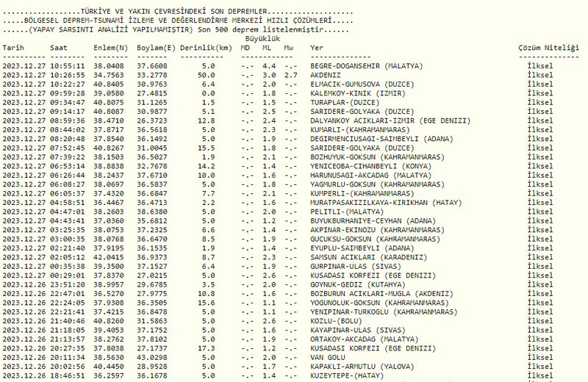Click the 'Saat' column header
Screen dimensions: 588x382
59,48
